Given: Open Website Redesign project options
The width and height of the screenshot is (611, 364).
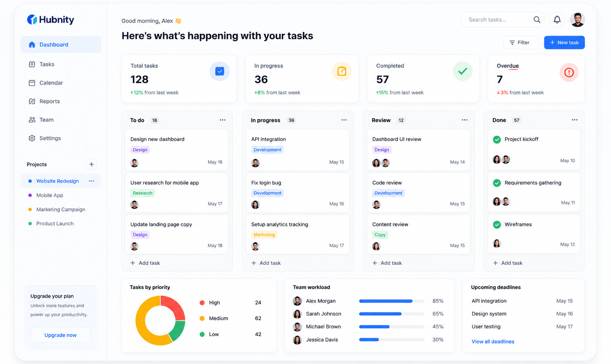Looking at the screenshot, I should pos(91,181).
